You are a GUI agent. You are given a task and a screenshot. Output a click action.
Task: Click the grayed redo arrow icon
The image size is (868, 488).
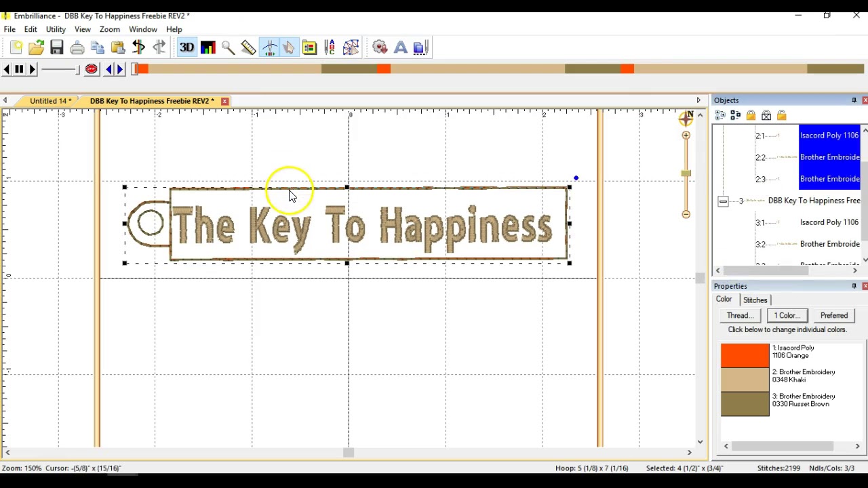159,47
